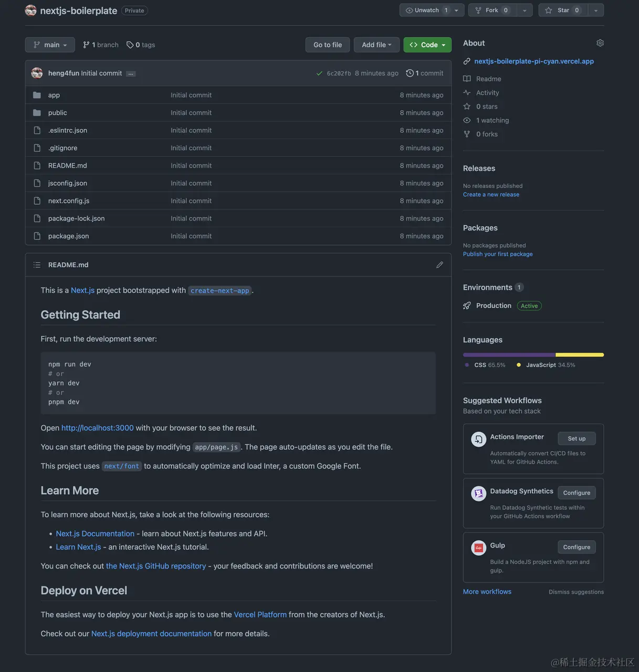Click the Datadog Synthetics workflow icon
639x672 pixels.
click(478, 493)
